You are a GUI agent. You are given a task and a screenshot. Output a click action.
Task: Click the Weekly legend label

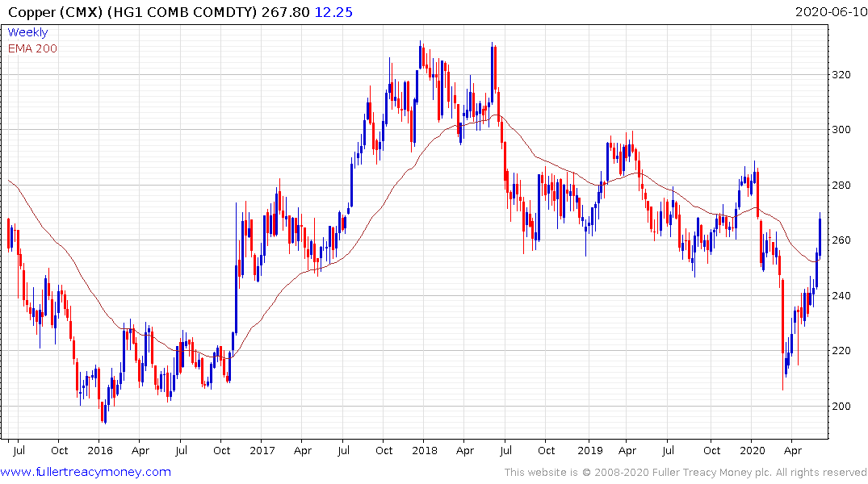coord(27,32)
